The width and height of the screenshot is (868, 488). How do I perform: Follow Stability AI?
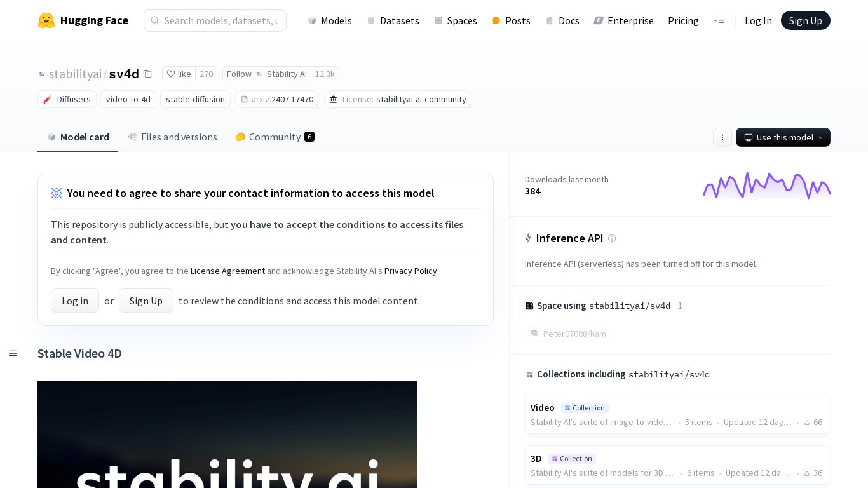pos(267,74)
